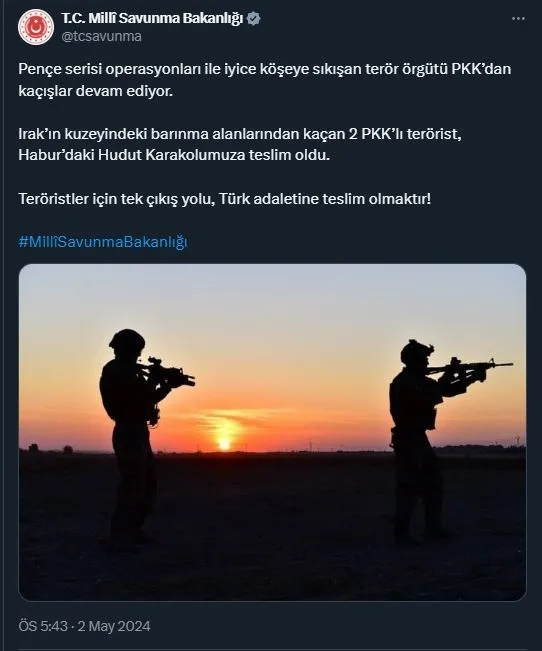Screen dimensions: 542x651
Task: Click the right soldier's helmet
Action: pos(417,352)
